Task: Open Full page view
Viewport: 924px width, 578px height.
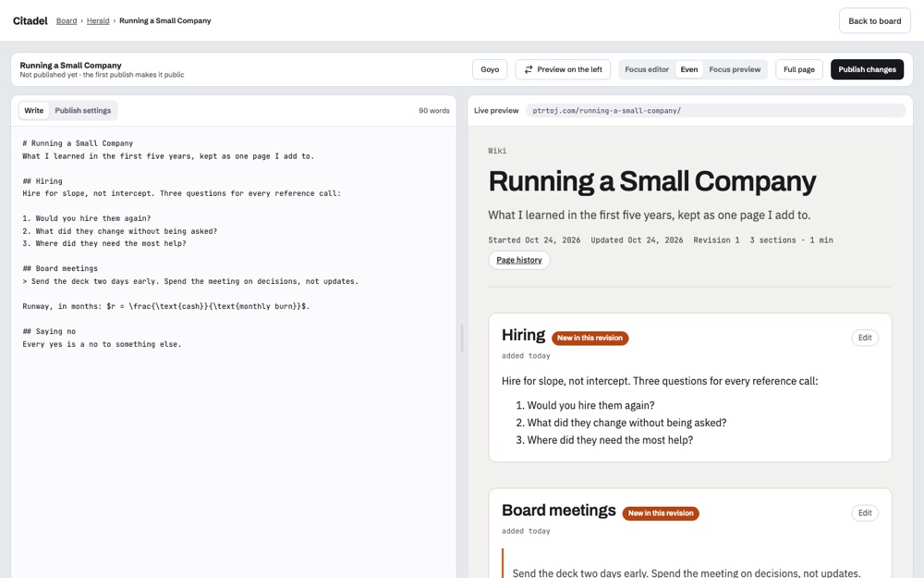Action: pos(799,69)
